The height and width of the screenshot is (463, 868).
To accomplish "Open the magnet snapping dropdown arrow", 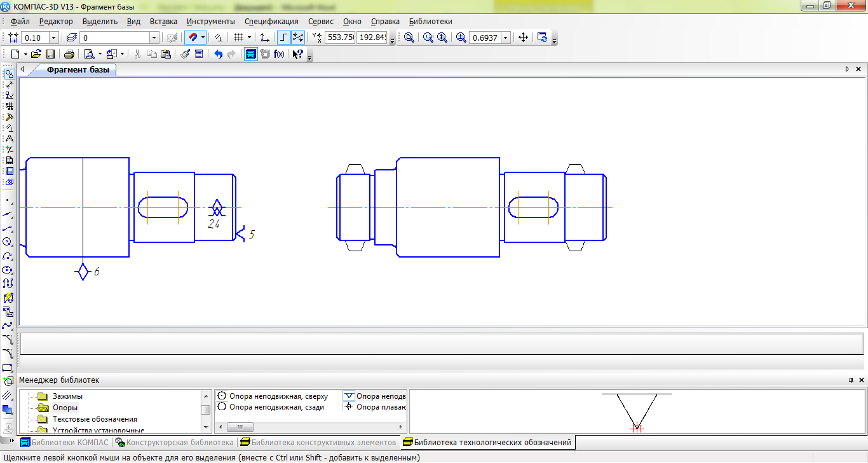I will 203,38.
